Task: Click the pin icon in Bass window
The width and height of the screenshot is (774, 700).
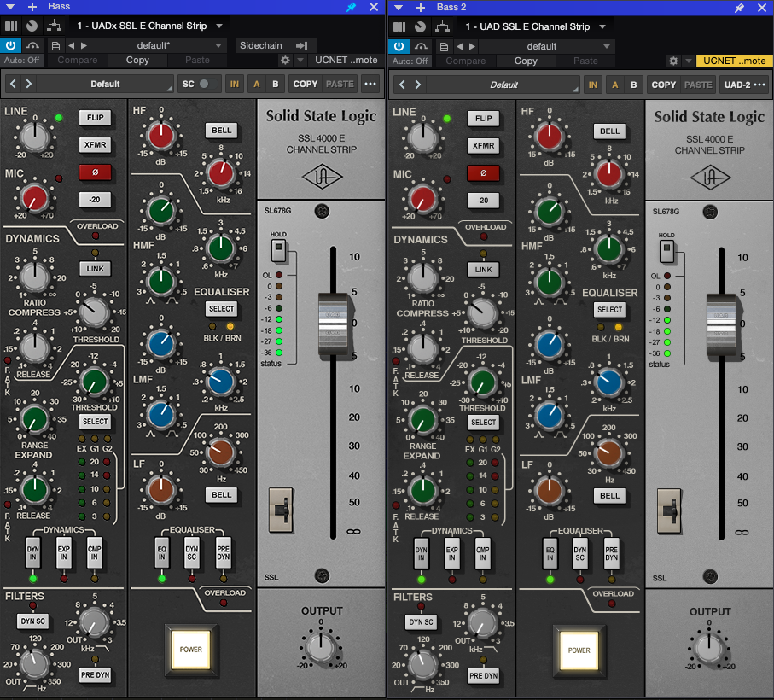Action: pyautogui.click(x=351, y=7)
